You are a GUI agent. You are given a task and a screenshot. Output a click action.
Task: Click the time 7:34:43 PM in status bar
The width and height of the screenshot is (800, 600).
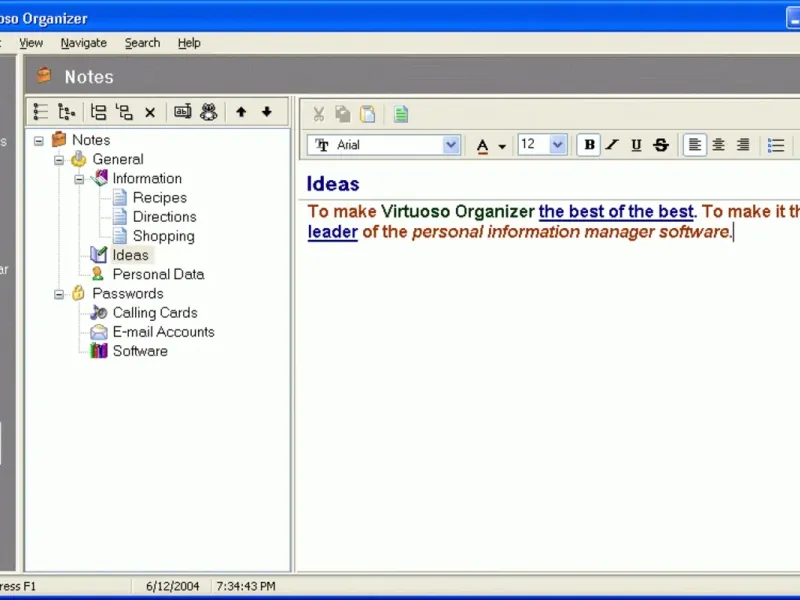click(246, 586)
